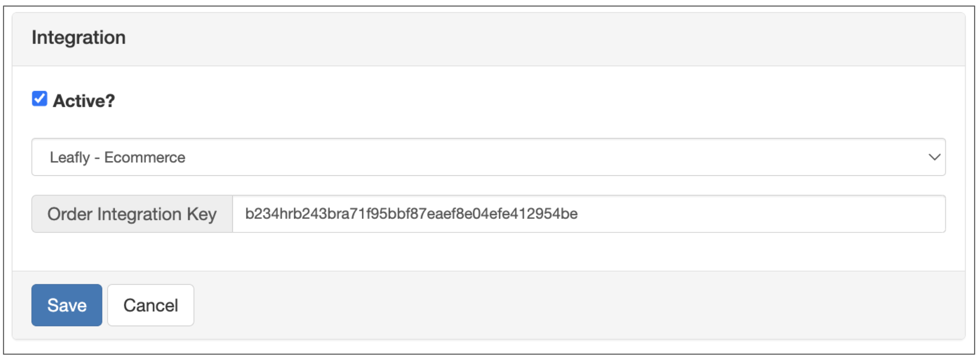Click the Integration panel heading
This screenshot has height=360, width=980.
click(79, 38)
